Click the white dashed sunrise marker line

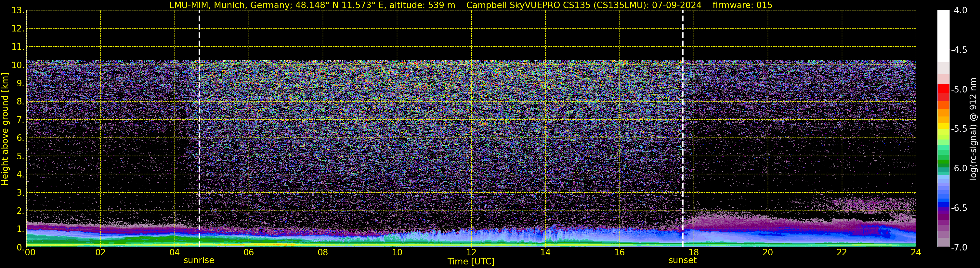[199, 129]
